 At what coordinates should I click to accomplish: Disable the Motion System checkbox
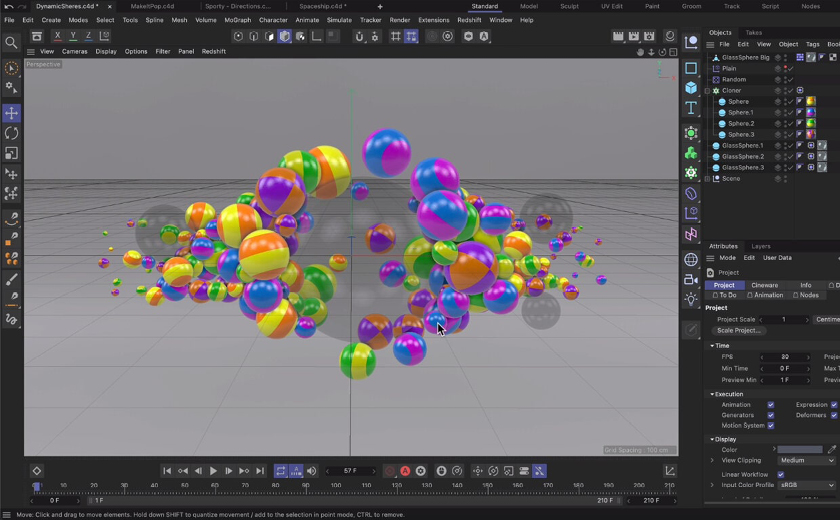tap(770, 426)
